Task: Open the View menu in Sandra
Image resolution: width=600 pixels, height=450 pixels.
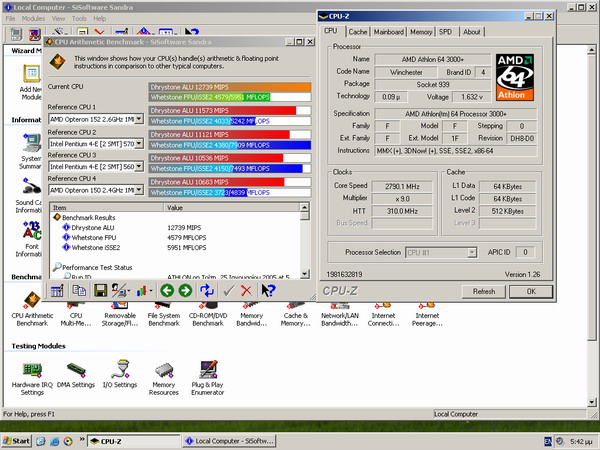Action: pyautogui.click(x=58, y=18)
